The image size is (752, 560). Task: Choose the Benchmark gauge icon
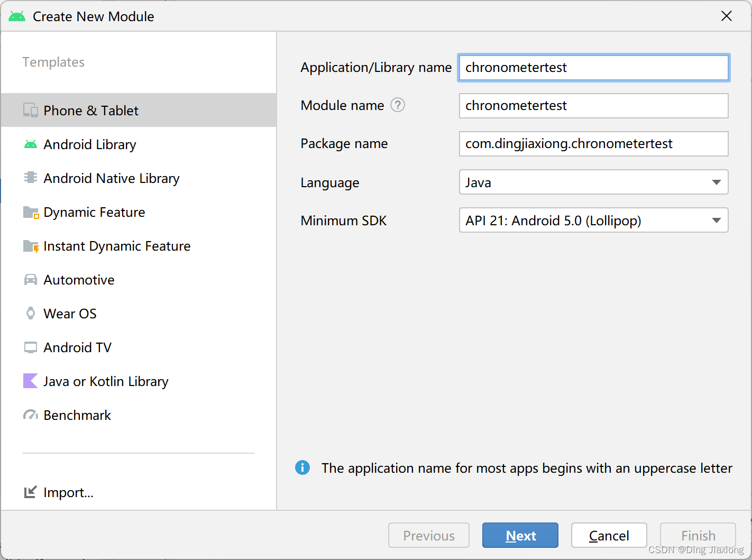[31, 415]
